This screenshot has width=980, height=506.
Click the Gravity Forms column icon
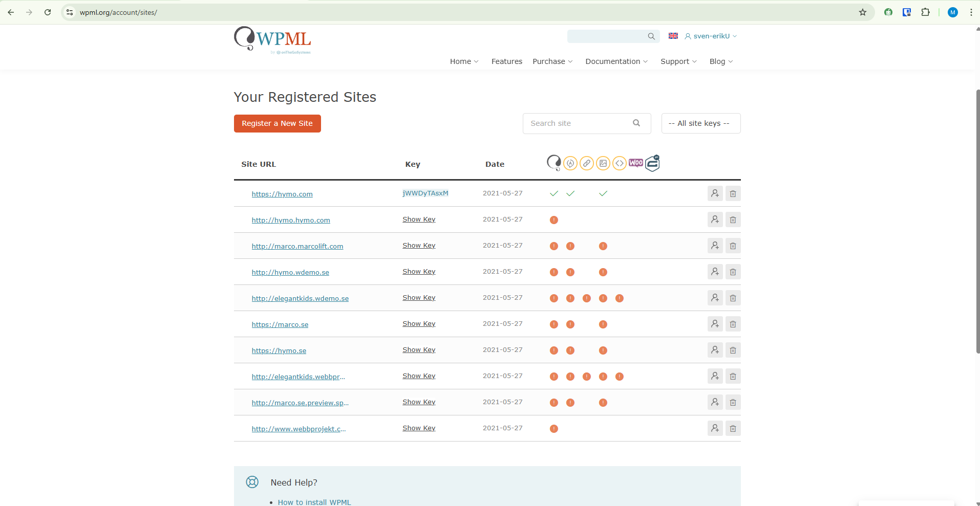(x=652, y=163)
